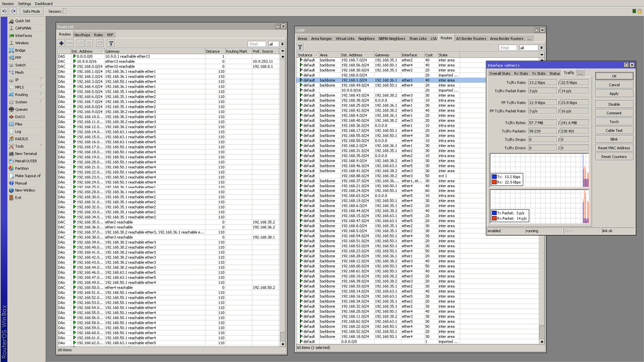Click the Find field in OSPF window
This screenshot has width=644, height=362.
508,48
